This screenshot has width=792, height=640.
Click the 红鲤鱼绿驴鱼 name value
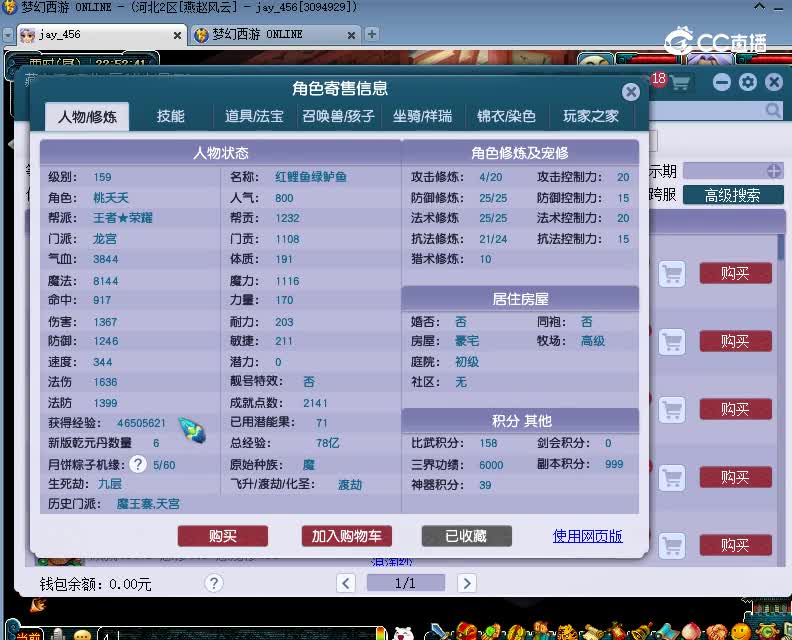(311, 177)
